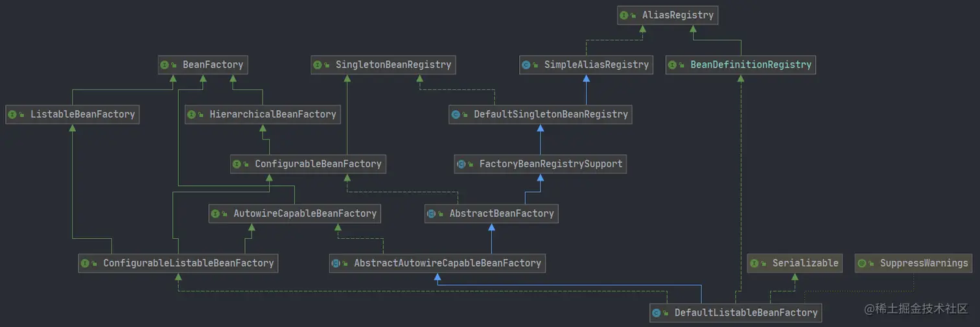Select the ConfigurableBeanFactory node
The image size is (980, 327).
(308, 164)
